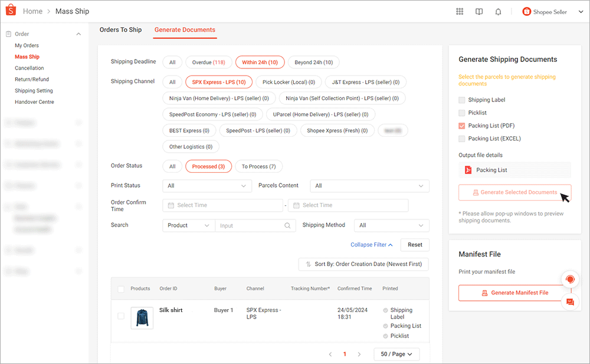Click the Order section clipboard icon
Image resolution: width=590 pixels, height=364 pixels.
[8, 34]
